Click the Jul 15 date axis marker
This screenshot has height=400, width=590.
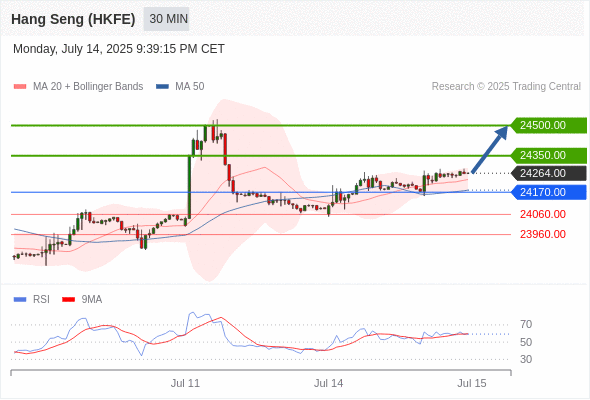point(472,383)
